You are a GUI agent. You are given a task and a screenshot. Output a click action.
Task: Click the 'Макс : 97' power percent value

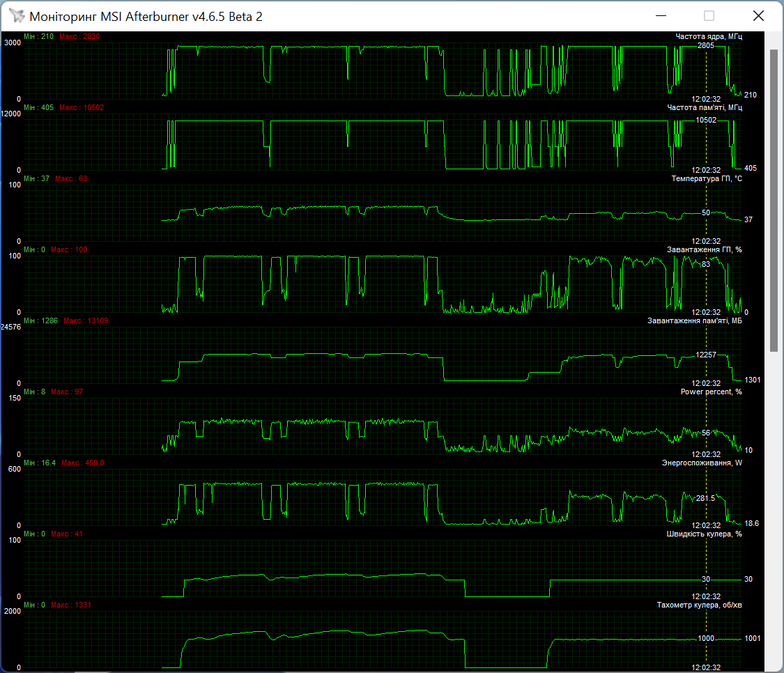[x=67, y=392]
